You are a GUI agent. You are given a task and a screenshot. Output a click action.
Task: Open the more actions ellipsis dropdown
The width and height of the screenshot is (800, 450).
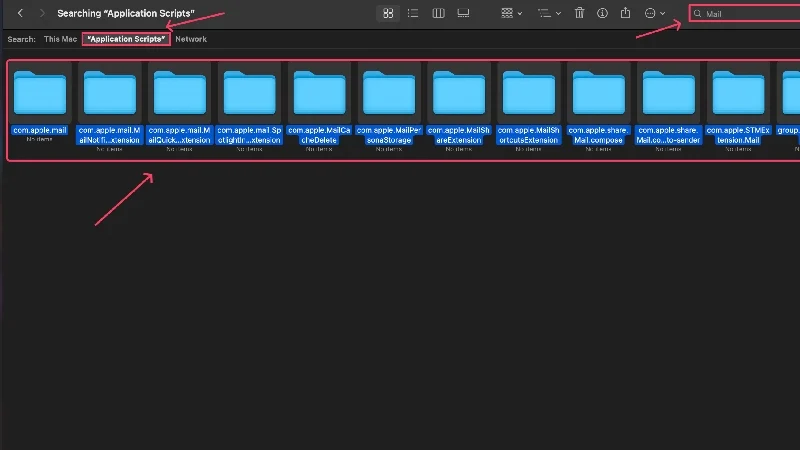pos(655,13)
